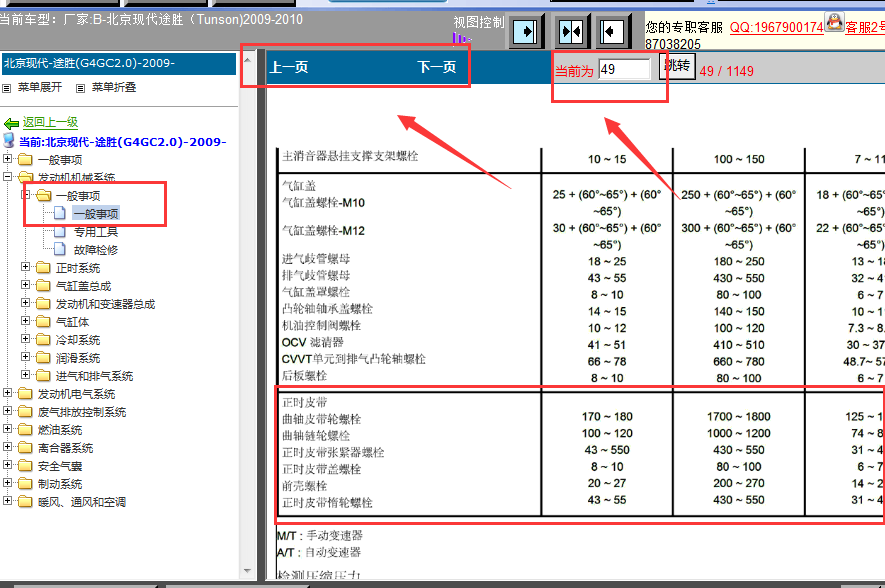Click the 气缸盖螺栓-M10 table row label
The height and width of the screenshot is (588, 885).
(323, 203)
